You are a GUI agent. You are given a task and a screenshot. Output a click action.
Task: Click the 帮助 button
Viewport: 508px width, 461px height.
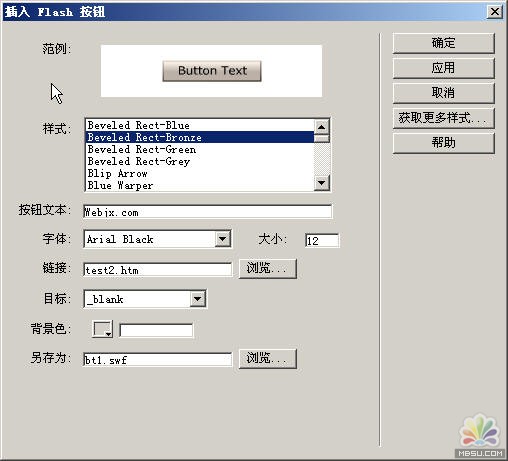click(443, 143)
